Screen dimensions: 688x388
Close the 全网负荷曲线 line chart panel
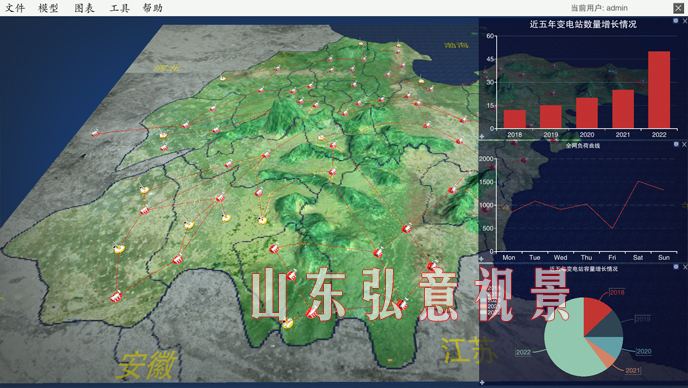click(x=684, y=144)
